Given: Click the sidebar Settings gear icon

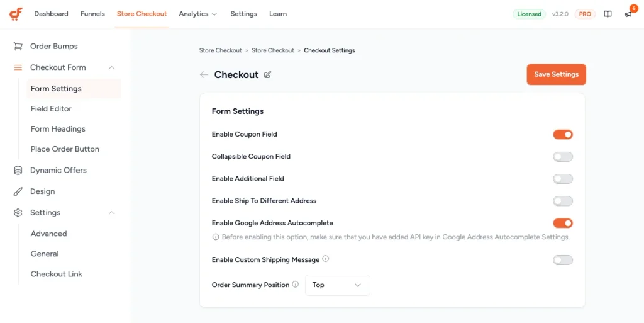Looking at the screenshot, I should pos(18,212).
